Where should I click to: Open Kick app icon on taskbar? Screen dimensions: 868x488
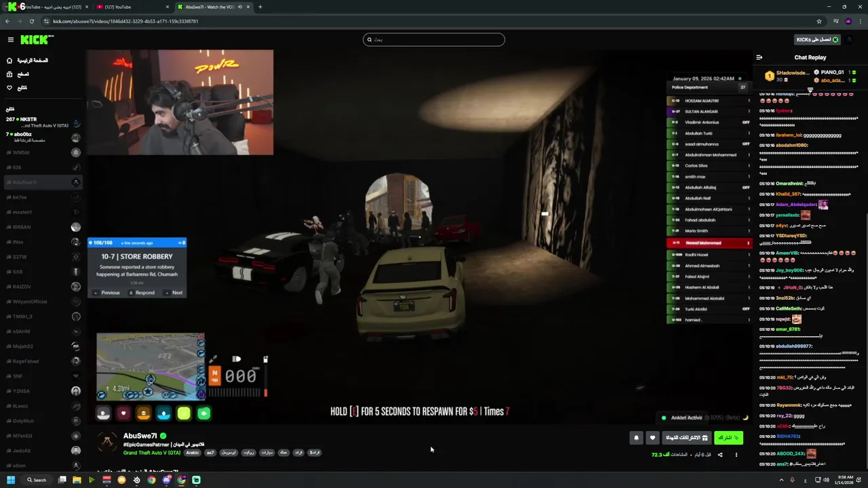pos(196,480)
